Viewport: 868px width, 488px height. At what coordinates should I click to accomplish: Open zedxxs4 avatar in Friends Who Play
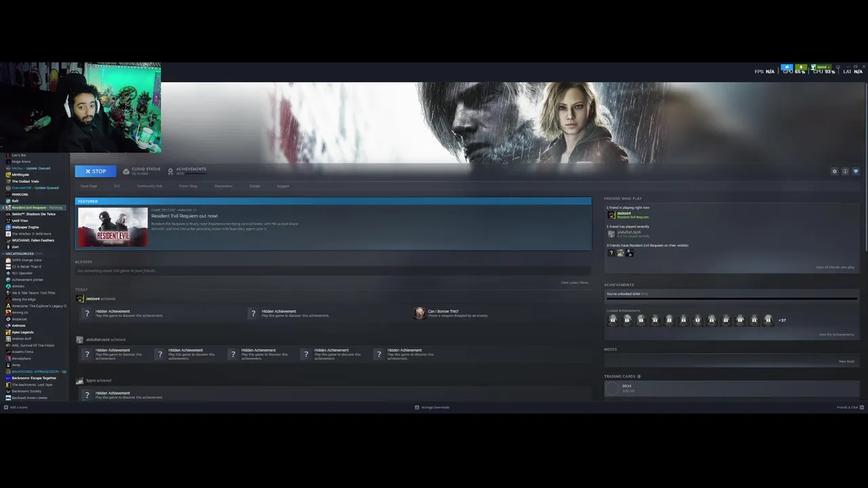point(611,215)
